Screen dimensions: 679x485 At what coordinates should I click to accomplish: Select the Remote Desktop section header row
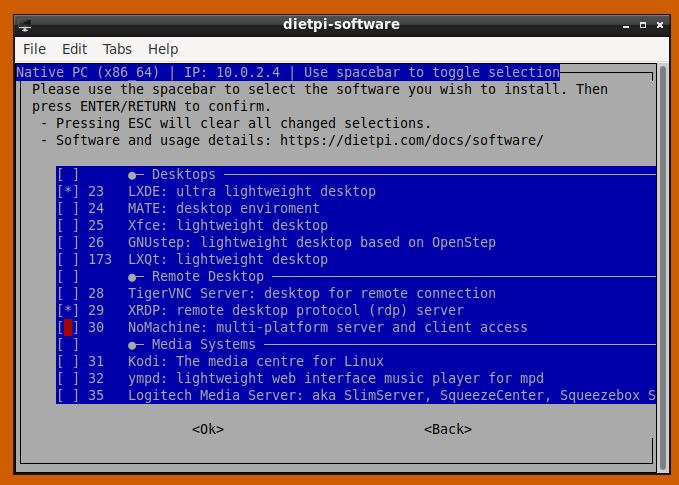[x=356, y=276]
